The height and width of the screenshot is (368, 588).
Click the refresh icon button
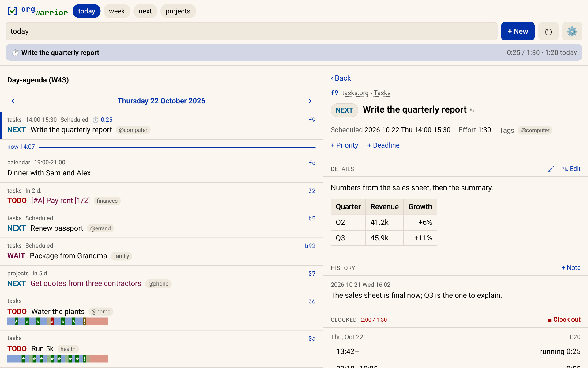(548, 31)
